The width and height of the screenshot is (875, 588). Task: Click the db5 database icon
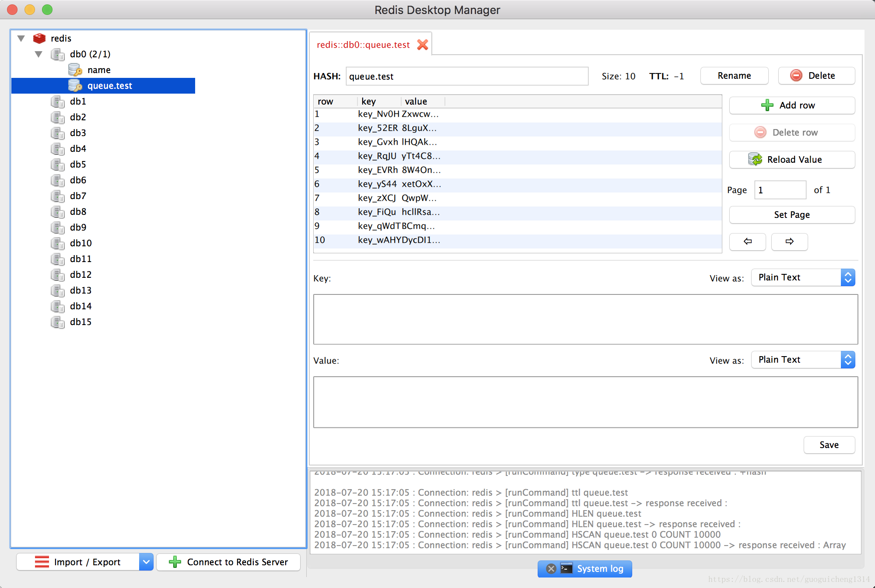[58, 164]
